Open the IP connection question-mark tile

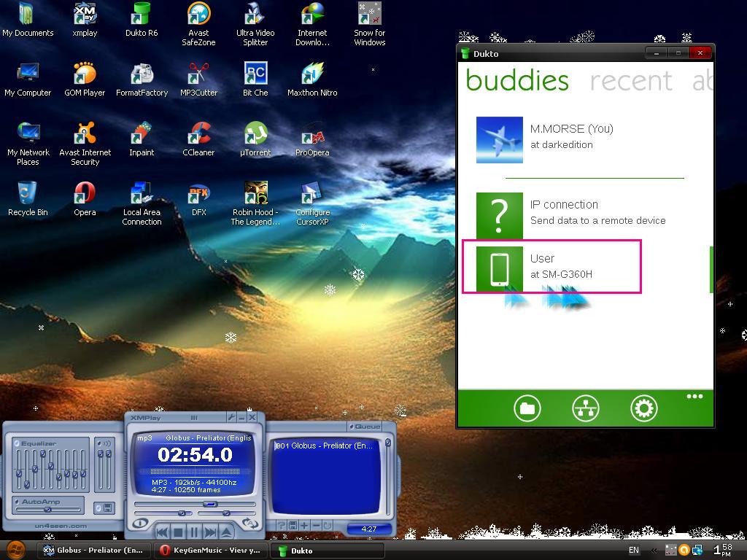click(x=499, y=216)
